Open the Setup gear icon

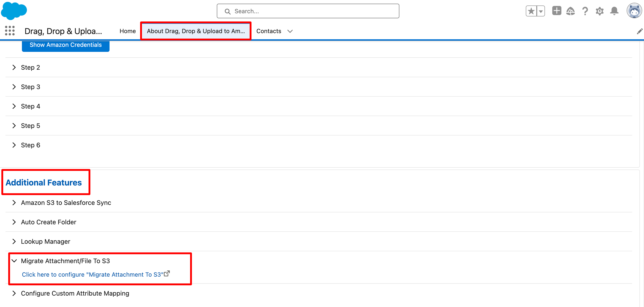point(599,11)
